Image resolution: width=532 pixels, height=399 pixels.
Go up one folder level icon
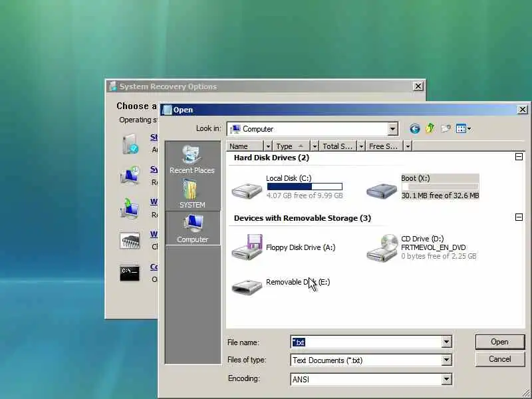[430, 128]
